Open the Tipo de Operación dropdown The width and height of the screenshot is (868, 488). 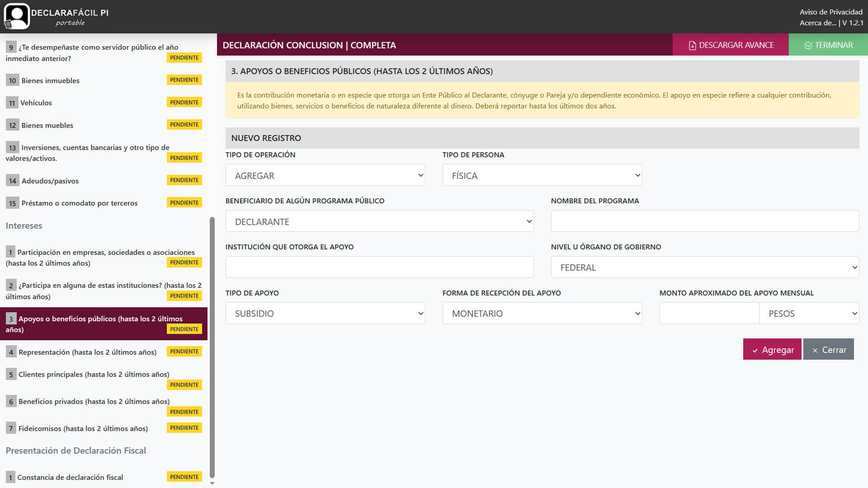click(325, 175)
